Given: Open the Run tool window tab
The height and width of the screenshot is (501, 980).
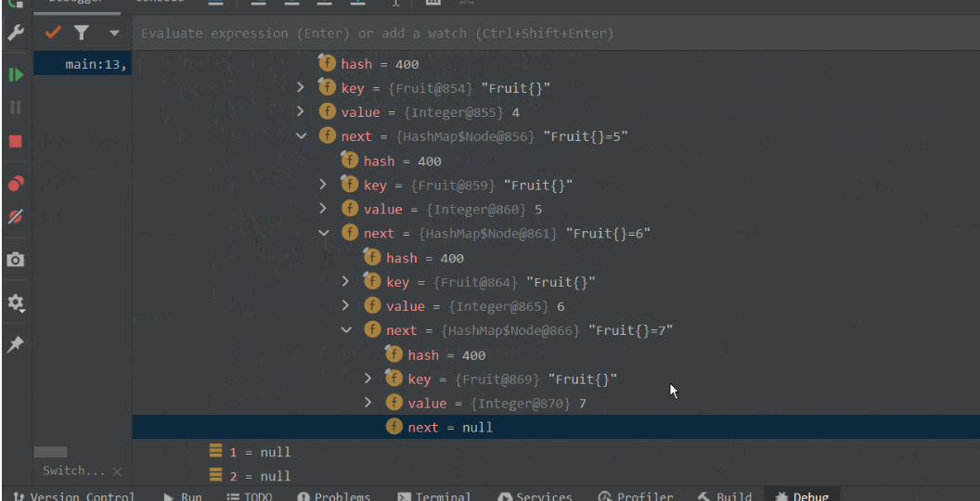Looking at the screenshot, I should coord(183,496).
